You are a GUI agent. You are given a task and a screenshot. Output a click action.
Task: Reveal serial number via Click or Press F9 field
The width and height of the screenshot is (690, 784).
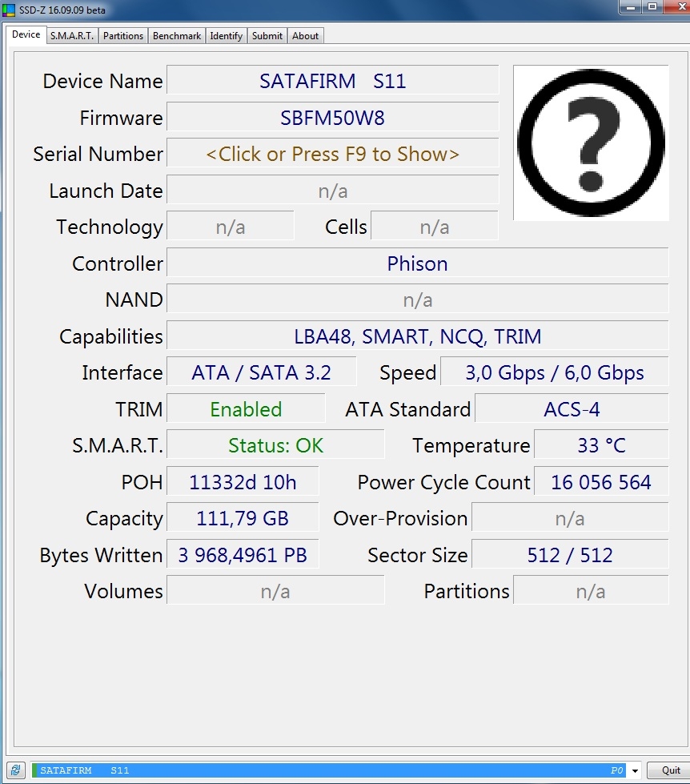[332, 154]
